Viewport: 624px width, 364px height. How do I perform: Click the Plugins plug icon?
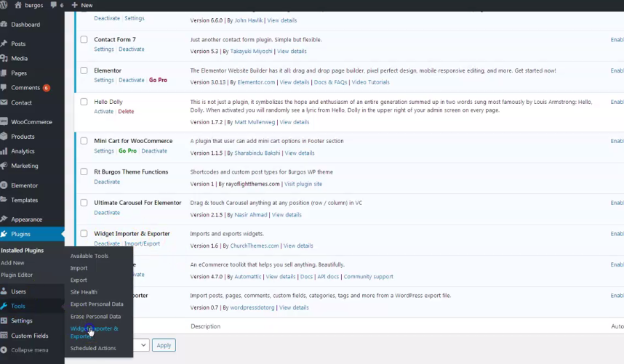pos(4,234)
